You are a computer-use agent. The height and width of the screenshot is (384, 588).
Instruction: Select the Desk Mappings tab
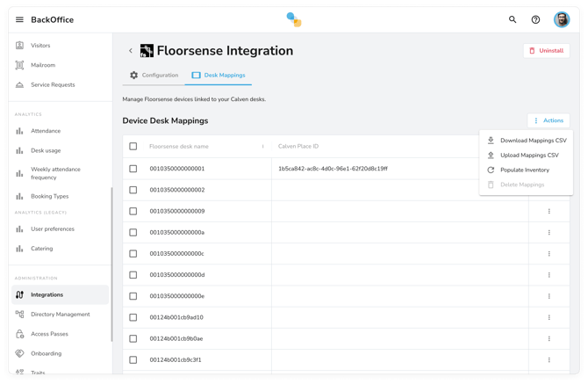point(219,75)
